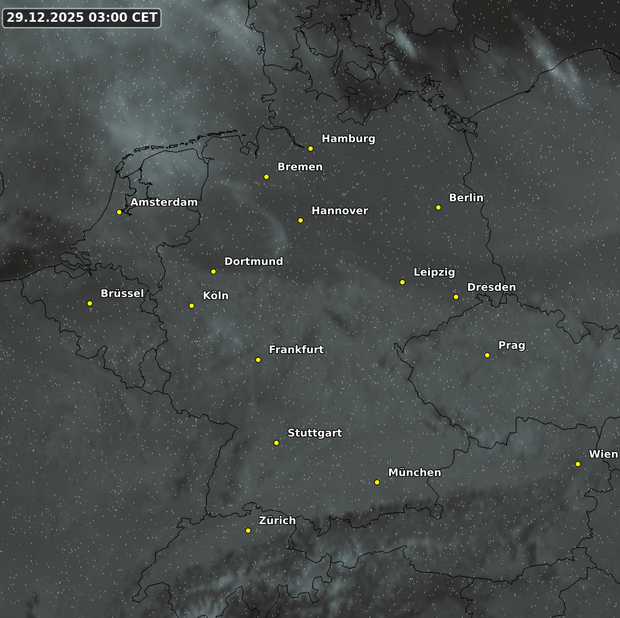
Task: Select the yellow dot for Brüssel
Action: point(90,303)
